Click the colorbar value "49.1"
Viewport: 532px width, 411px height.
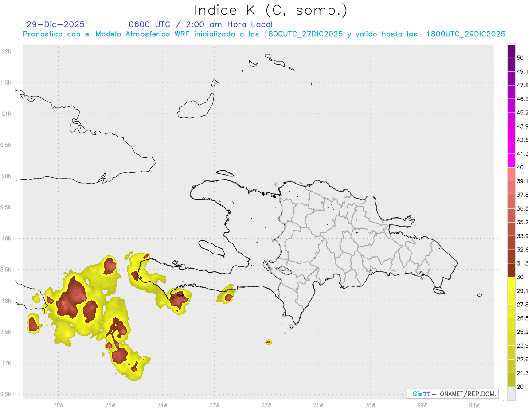coord(523,71)
